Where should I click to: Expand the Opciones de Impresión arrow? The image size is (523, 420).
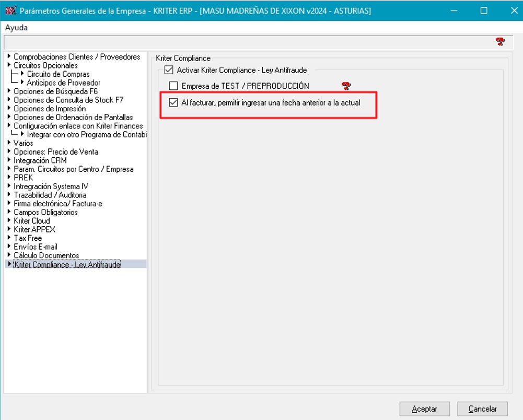click(9, 109)
